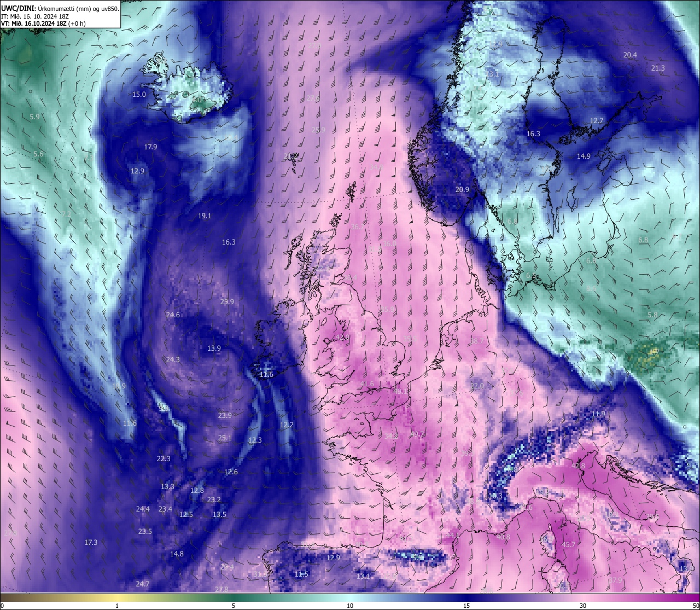Click the 25.1 value on the map
The width and height of the screenshot is (700, 610).
pos(225,438)
